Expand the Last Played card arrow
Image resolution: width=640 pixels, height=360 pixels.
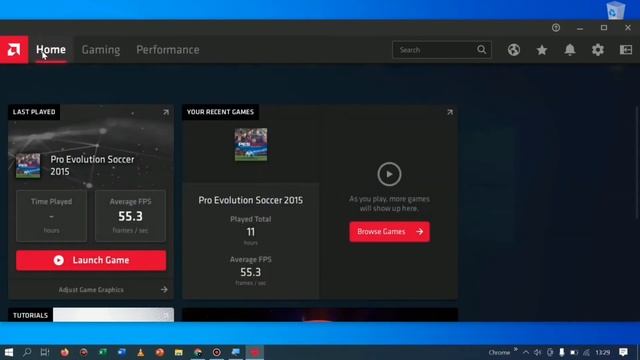(x=166, y=112)
